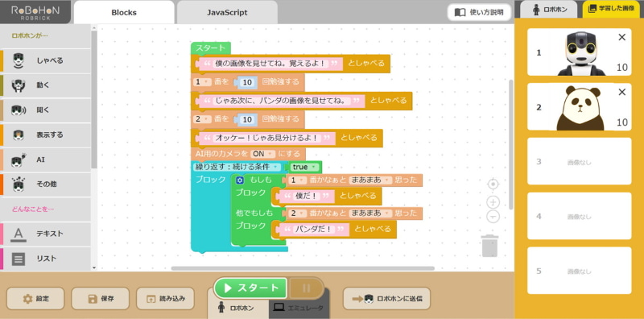The width and height of the screenshot is (644, 319).
Task: Select empty image slot 5
Action: click(x=579, y=271)
